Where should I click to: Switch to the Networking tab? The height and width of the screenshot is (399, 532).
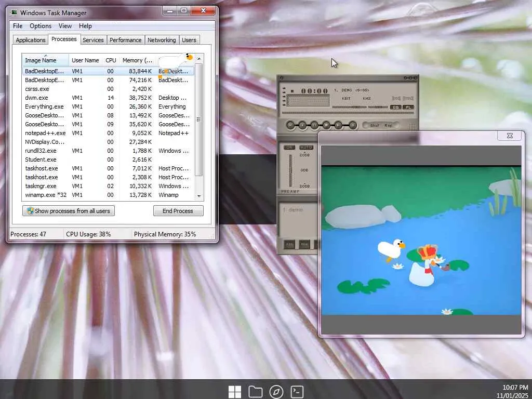tap(162, 40)
